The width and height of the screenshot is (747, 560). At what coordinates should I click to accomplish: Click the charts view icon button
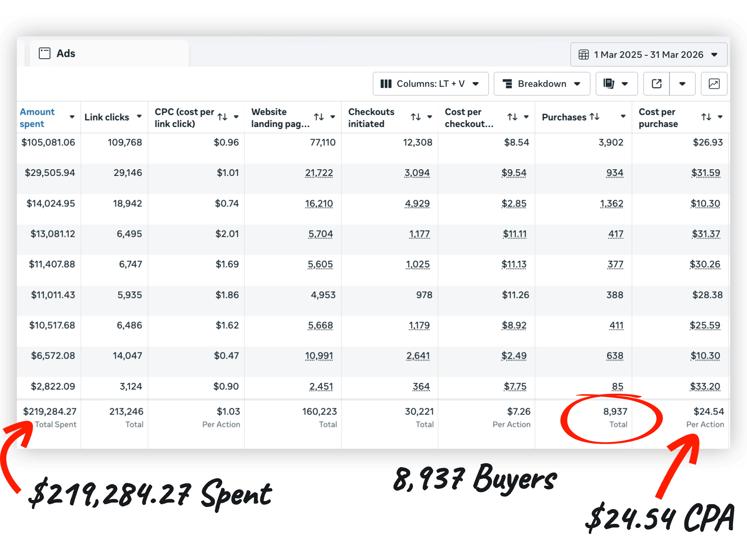(714, 84)
